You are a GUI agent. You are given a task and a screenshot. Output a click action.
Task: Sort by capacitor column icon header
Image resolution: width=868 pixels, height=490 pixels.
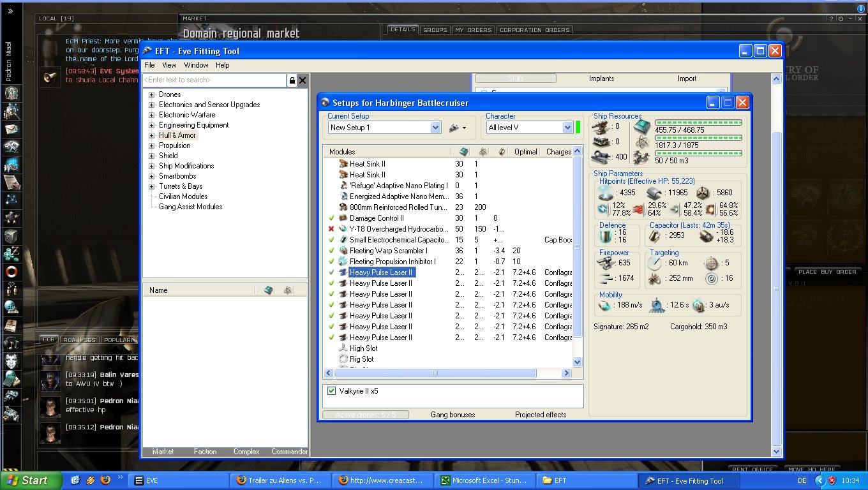pyautogui.click(x=502, y=152)
